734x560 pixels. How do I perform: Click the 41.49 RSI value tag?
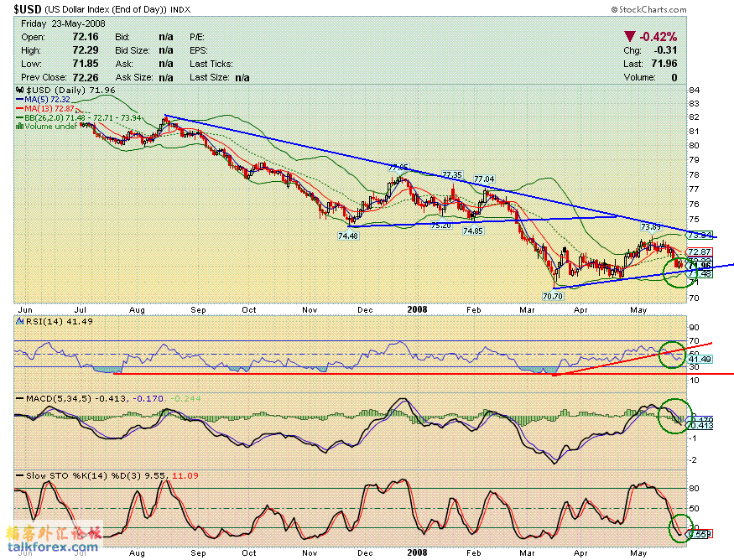(x=700, y=360)
